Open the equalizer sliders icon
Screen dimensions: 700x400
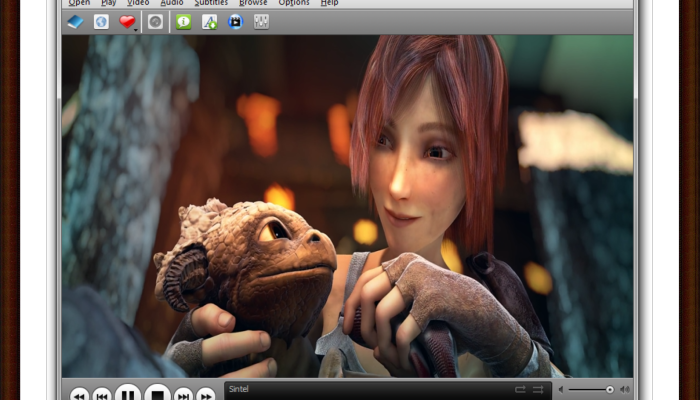[262, 21]
